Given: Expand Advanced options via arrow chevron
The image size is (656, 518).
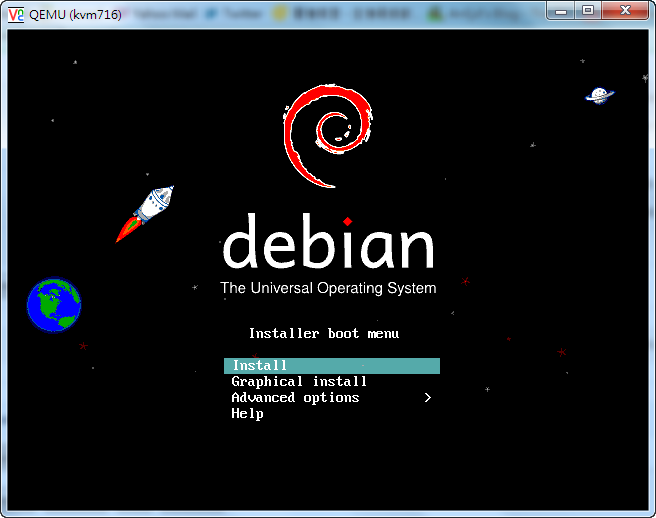Looking at the screenshot, I should (428, 397).
